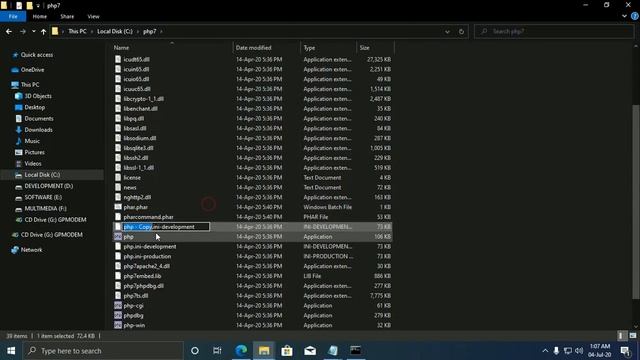The height and width of the screenshot is (360, 640).
Task: Launch Microsoft Edge from taskbar
Action: tap(241, 351)
